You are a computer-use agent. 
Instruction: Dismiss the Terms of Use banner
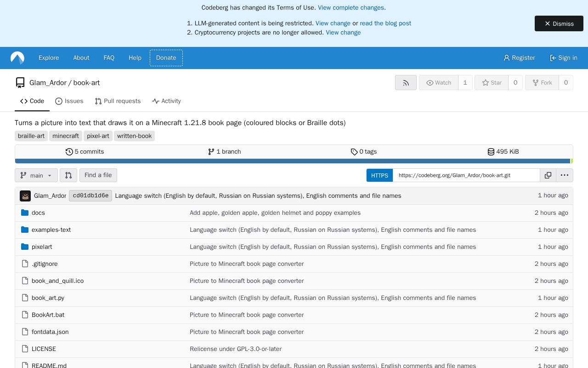pyautogui.click(x=559, y=23)
